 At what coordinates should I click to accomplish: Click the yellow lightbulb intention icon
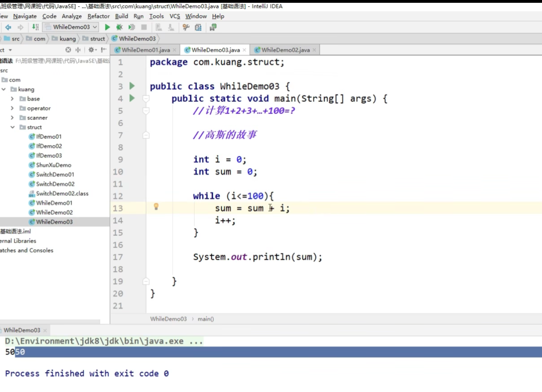click(x=156, y=207)
